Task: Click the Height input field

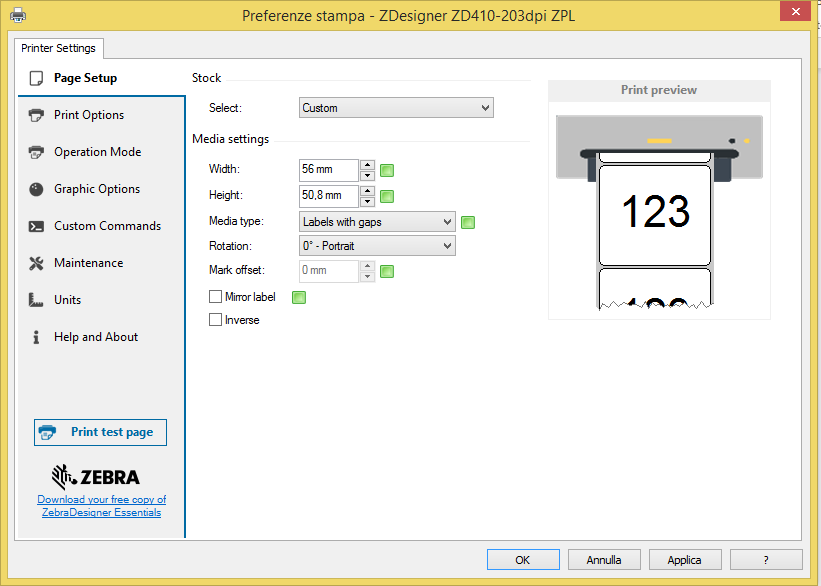Action: point(329,196)
